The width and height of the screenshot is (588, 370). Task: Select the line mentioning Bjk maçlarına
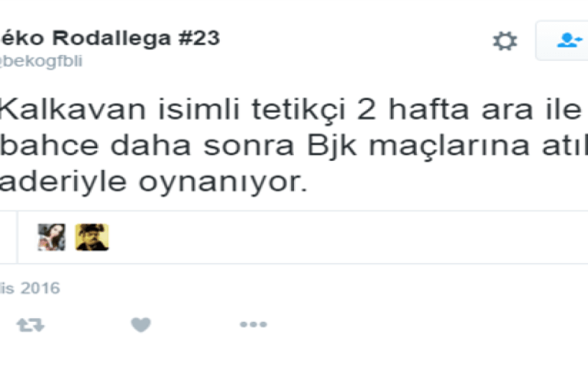click(294, 146)
